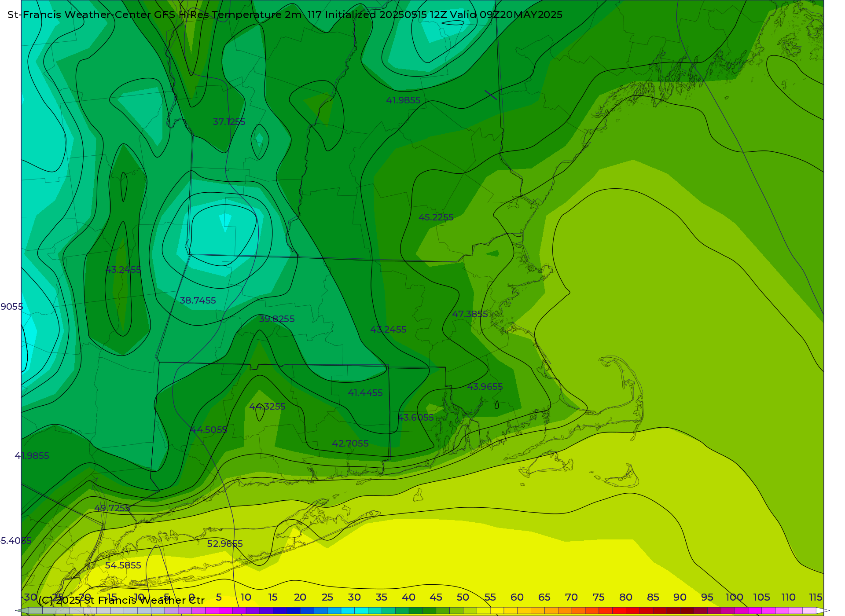845x616 pixels.
Task: Click the 45 label on the color scale
Action: pyautogui.click(x=436, y=597)
